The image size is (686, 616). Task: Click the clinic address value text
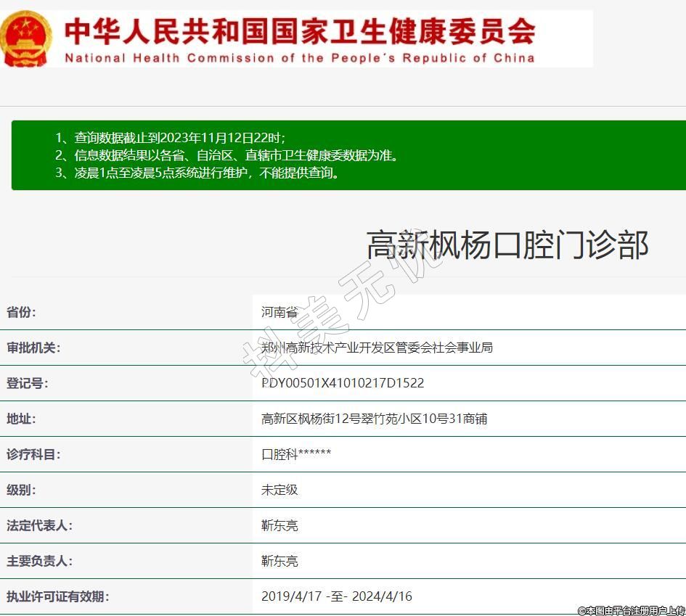click(374, 419)
